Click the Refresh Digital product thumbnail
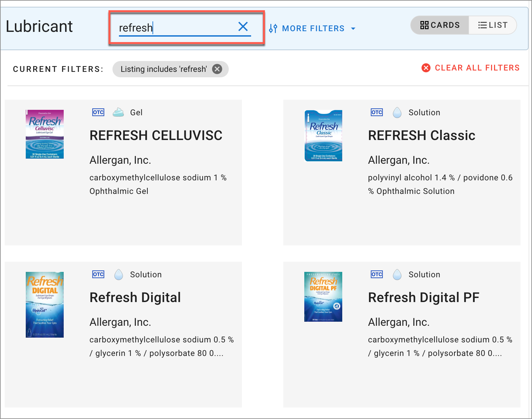The height and width of the screenshot is (419, 532). tap(45, 304)
